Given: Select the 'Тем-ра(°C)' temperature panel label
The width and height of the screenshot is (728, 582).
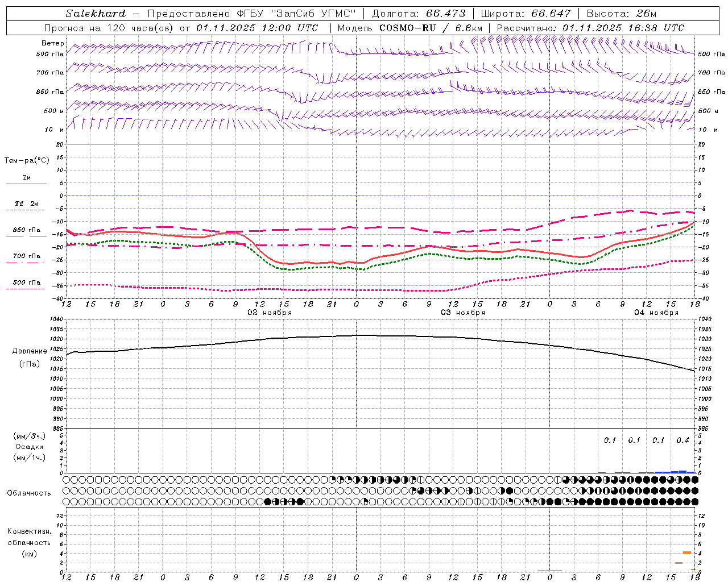Looking at the screenshot, I should coord(27,161).
